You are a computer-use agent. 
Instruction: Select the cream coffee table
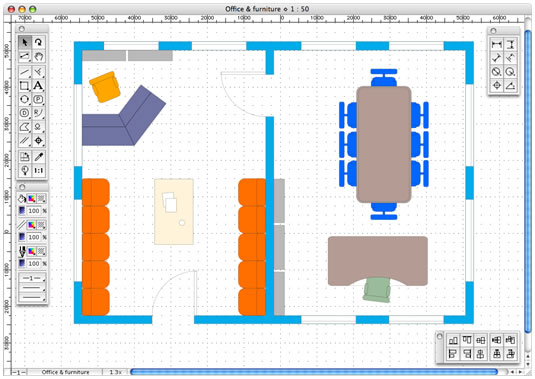pyautogui.click(x=174, y=212)
